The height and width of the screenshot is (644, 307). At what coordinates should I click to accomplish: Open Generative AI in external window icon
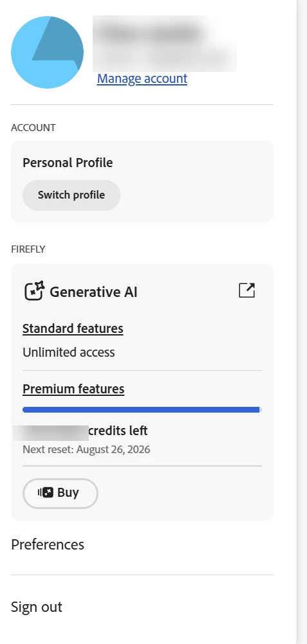click(x=247, y=291)
